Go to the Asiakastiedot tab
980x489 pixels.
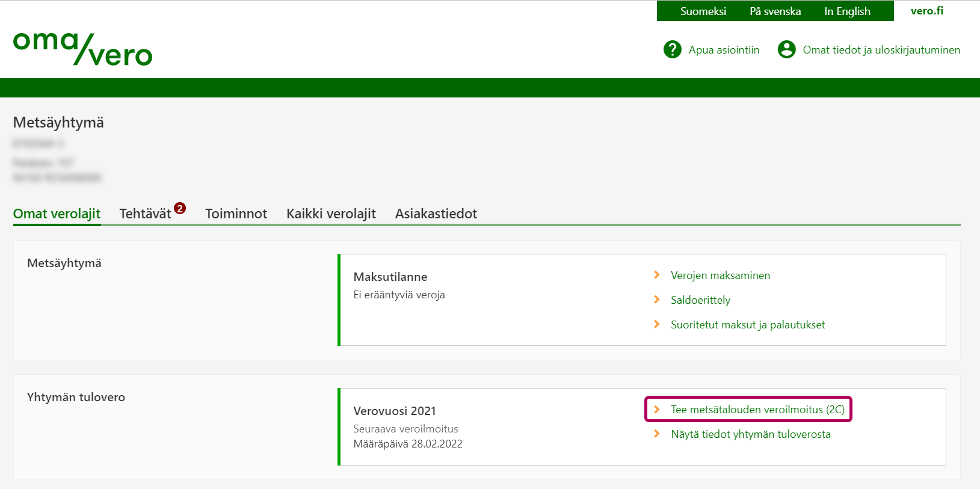[x=436, y=214]
